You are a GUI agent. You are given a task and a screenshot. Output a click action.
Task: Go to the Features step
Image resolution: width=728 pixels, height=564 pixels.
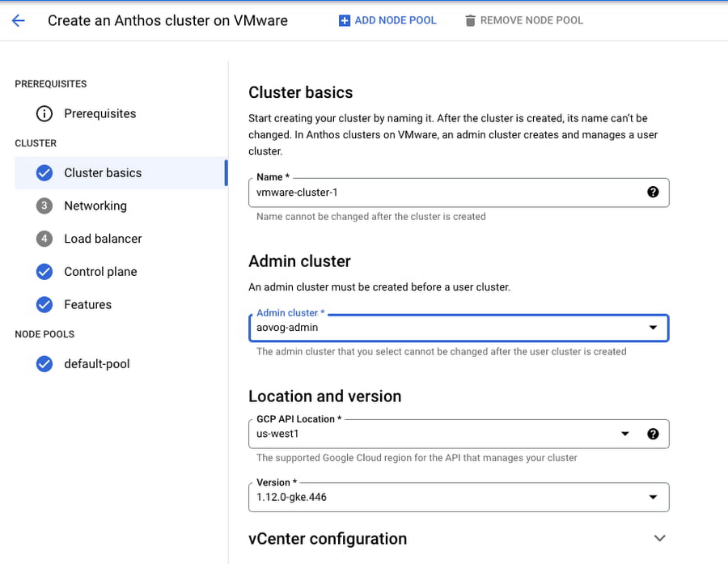[87, 305]
